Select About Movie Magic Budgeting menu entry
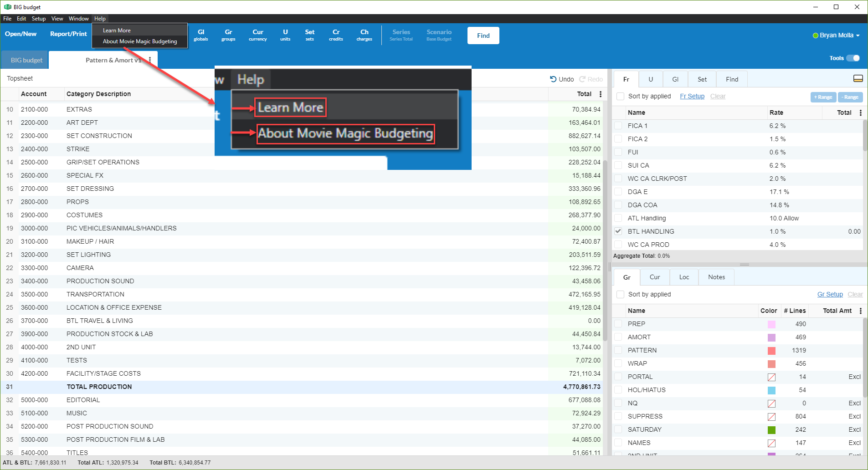Screen dimensions: 868x470 (x=139, y=41)
